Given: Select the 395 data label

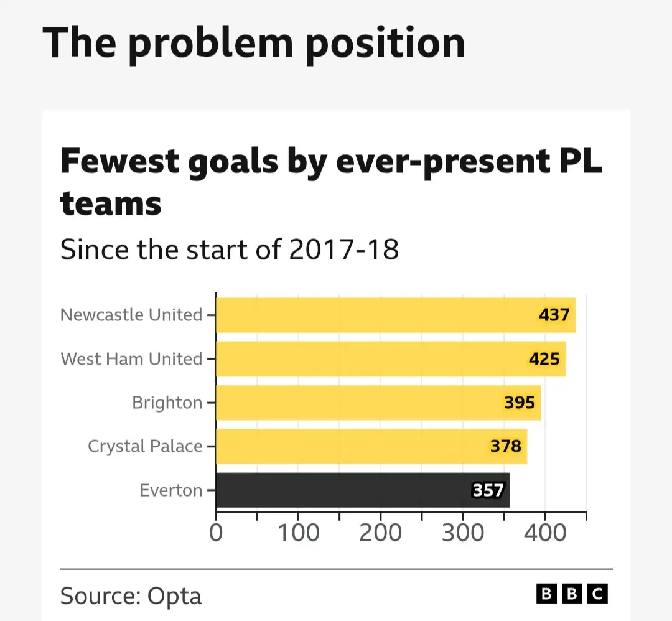Looking at the screenshot, I should pyautogui.click(x=520, y=403).
